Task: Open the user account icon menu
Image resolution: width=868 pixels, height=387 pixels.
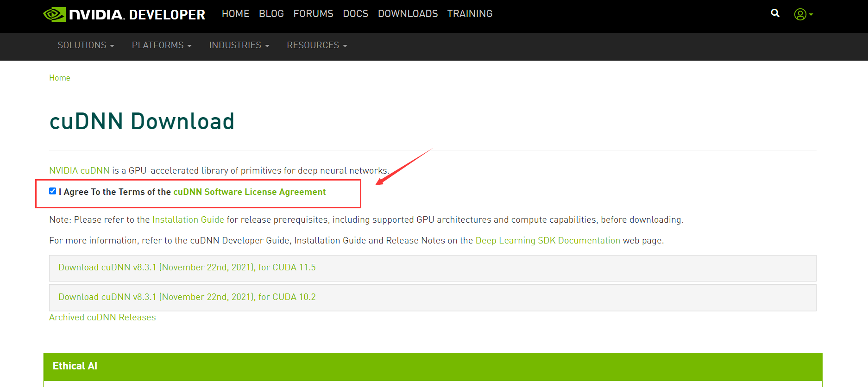Action: click(x=803, y=14)
